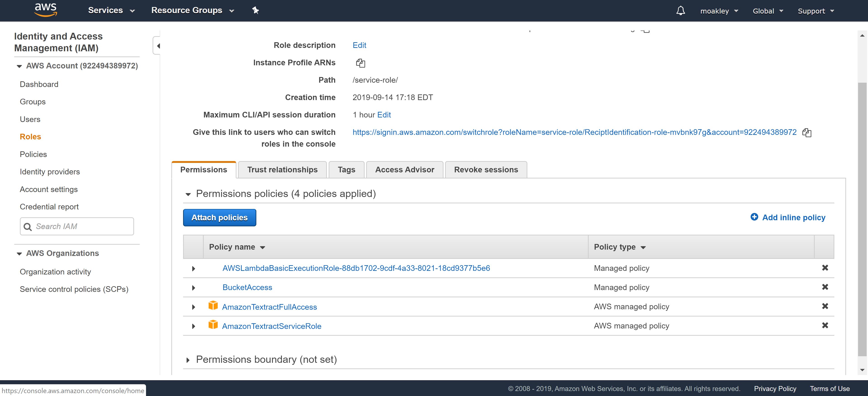The image size is (868, 396).
Task: Click the pin shortcut icon in navbar
Action: 255,10
